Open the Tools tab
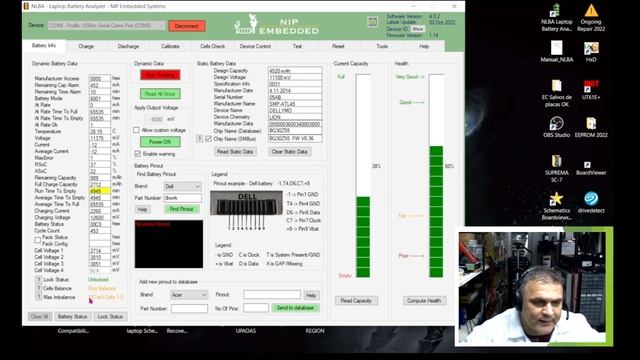This screenshot has width=640, height=360. (x=382, y=46)
